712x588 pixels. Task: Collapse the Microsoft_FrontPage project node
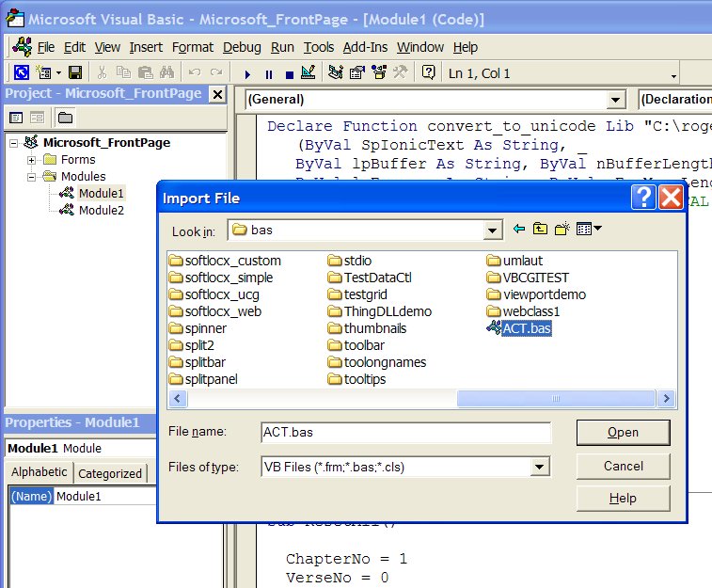coord(13,144)
